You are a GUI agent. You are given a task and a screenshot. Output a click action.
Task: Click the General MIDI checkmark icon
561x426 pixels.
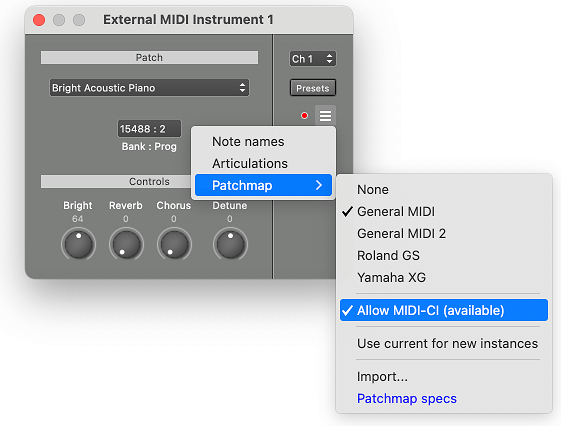(x=347, y=211)
